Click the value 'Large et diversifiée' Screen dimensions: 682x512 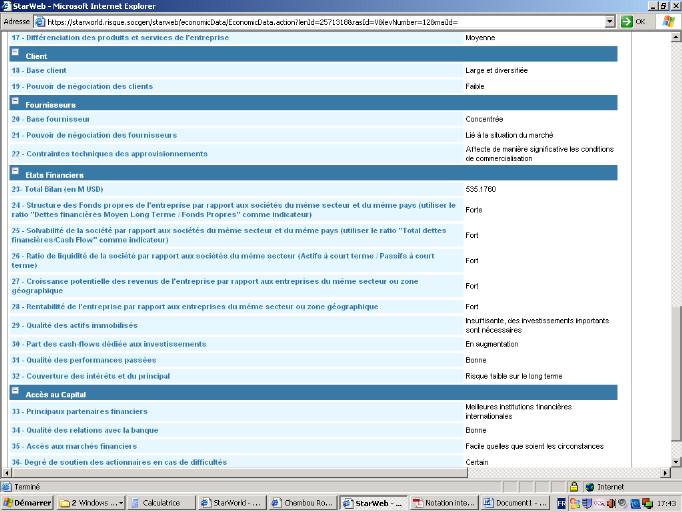click(496, 70)
